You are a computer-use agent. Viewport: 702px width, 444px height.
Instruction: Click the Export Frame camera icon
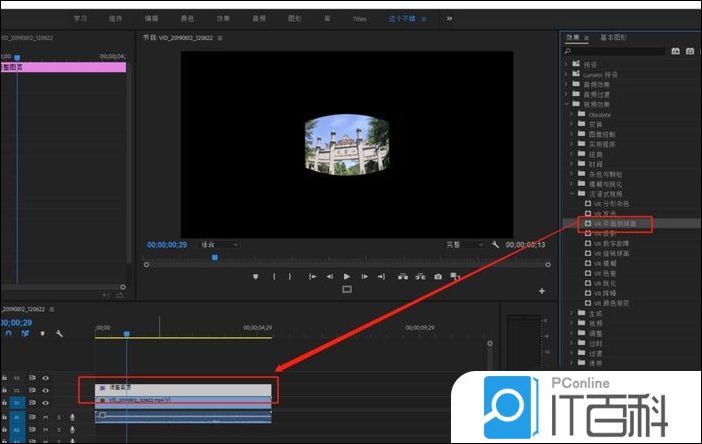(438, 276)
